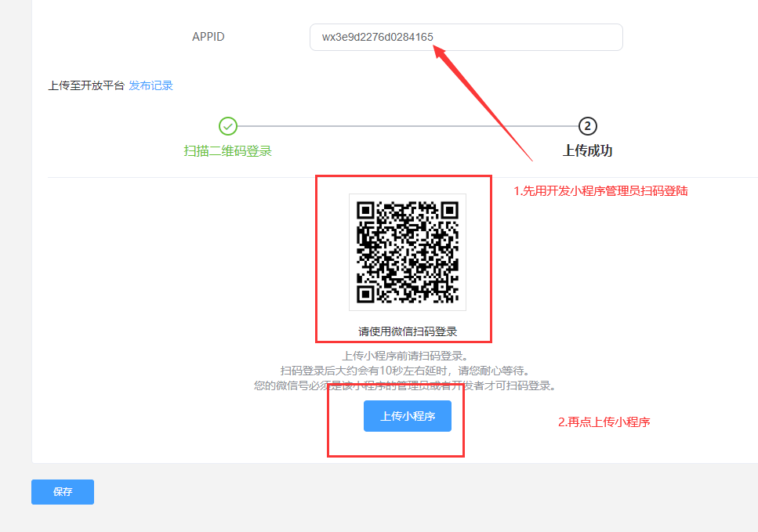Select the 扫描二维码登录 step label
This screenshot has height=532, width=758.
coord(227,151)
